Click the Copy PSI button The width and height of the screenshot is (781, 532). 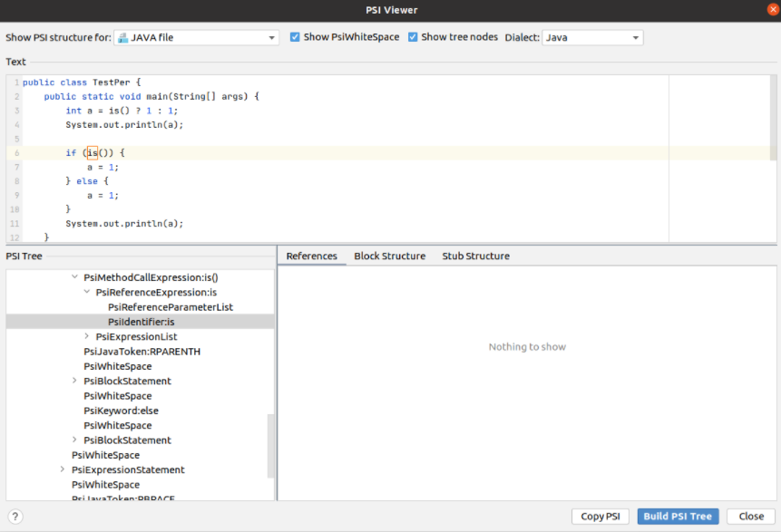(x=600, y=517)
